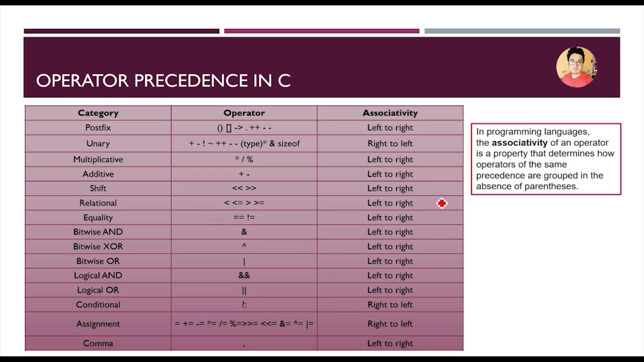Select the 'Bitwise XOR' row label
This screenshot has height=362, width=644.
98,246
